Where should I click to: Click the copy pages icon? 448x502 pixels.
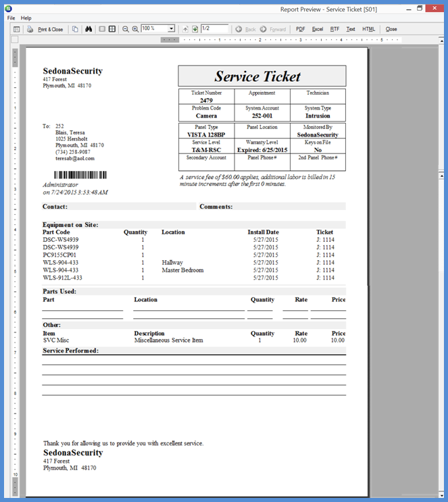click(x=75, y=29)
